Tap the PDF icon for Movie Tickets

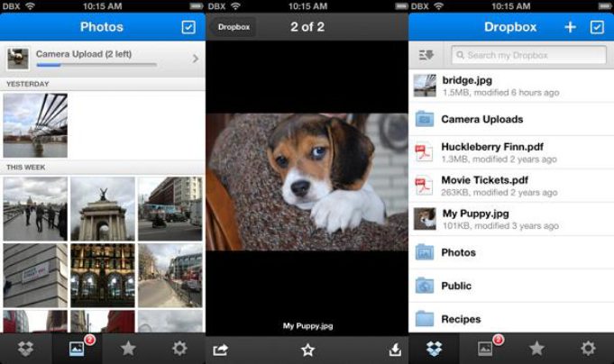[424, 186]
